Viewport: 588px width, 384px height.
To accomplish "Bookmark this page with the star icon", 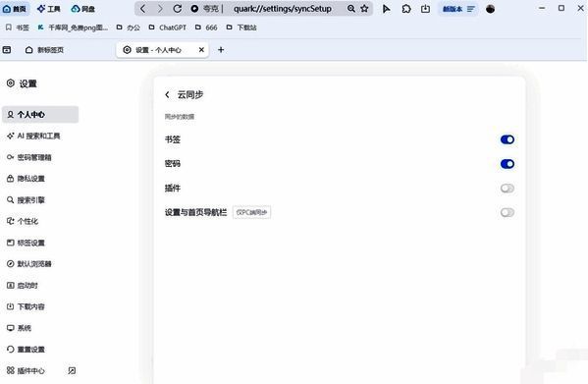I will pos(364,8).
